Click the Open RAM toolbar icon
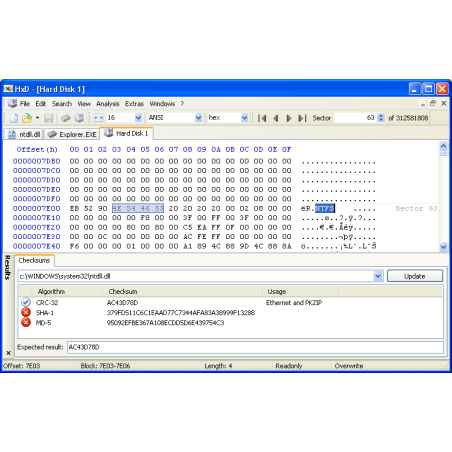Screen dimensions: 452x452 point(65,118)
